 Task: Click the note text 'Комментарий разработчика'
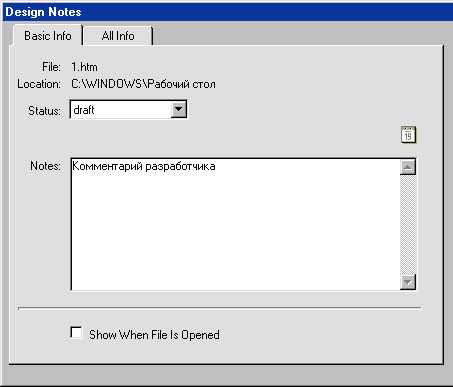click(144, 166)
